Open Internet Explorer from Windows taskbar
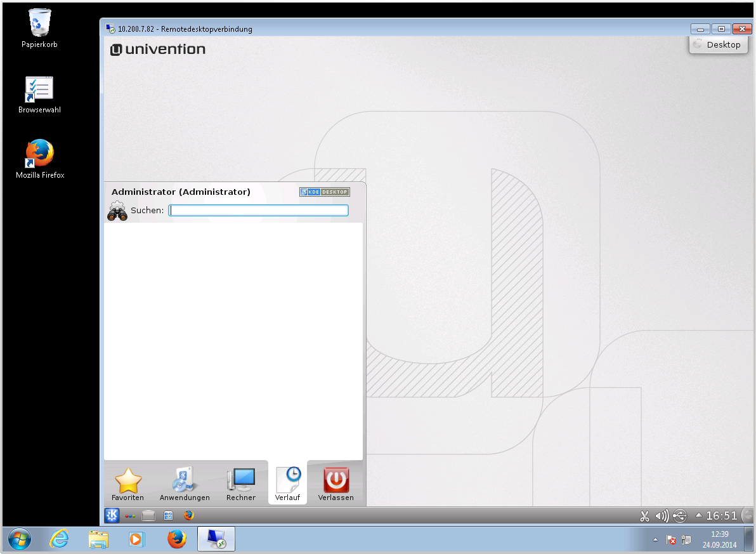 point(59,539)
